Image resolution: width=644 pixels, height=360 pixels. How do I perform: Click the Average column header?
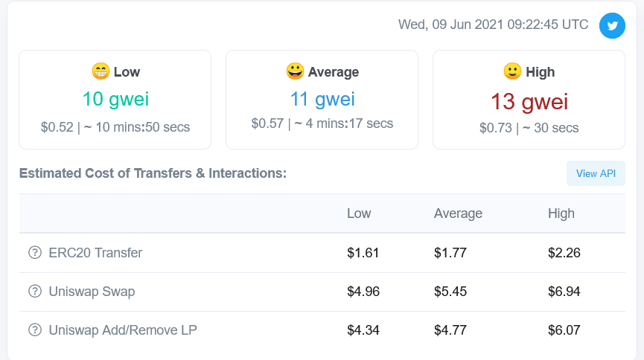point(458,213)
